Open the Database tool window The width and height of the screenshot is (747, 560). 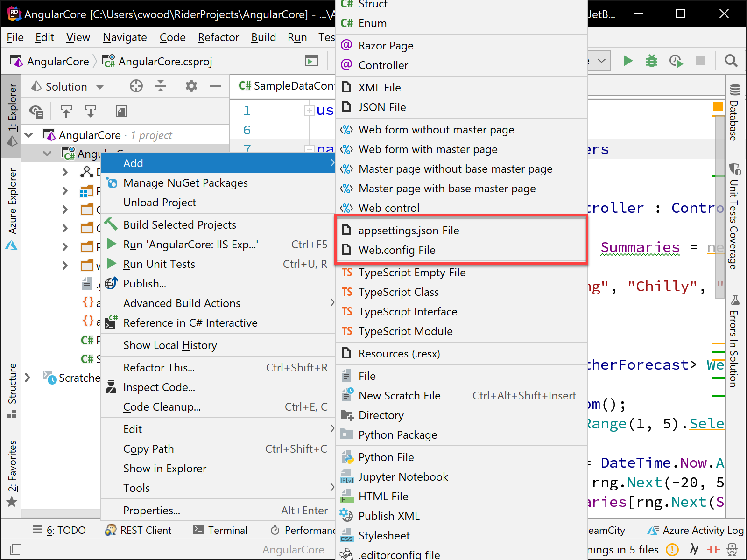[x=734, y=112]
